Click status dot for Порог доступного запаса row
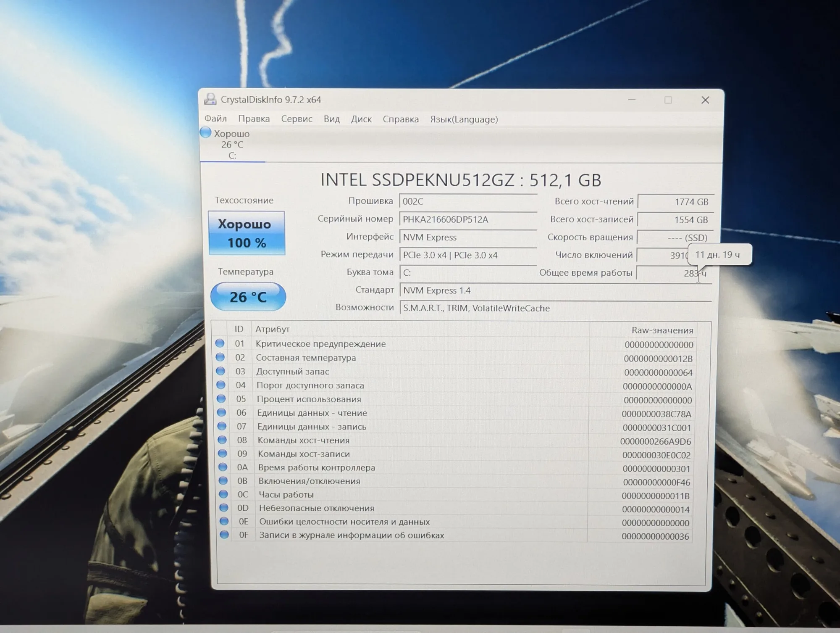840x633 pixels. 221,385
